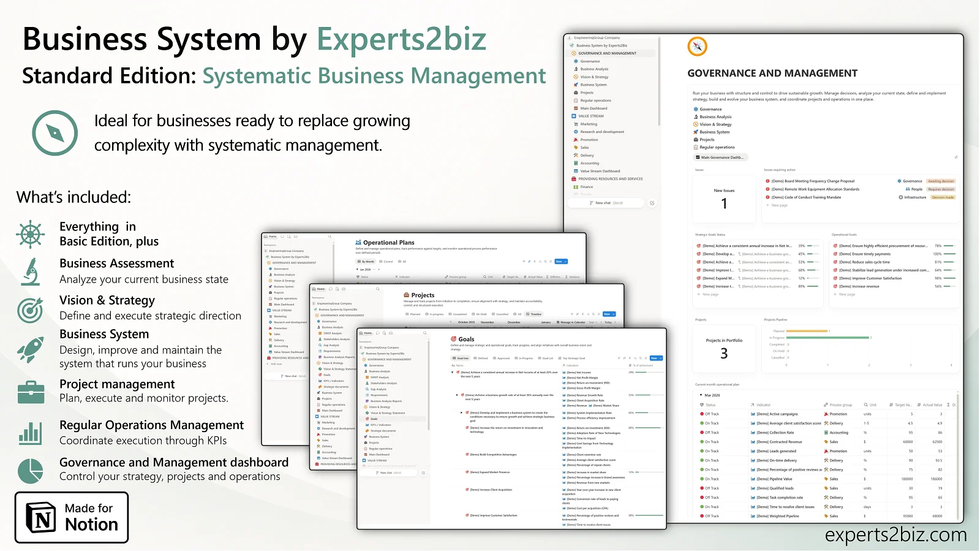Click the target icon next to Goals page title
The height and width of the screenshot is (551, 980).
(454, 339)
